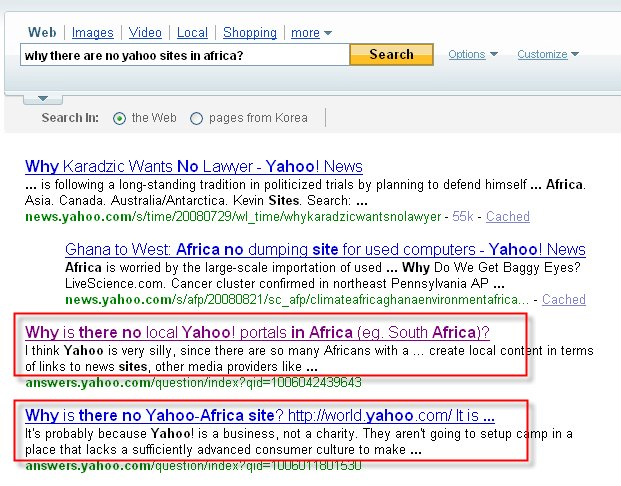Open Cached link for Ghana result
The width and height of the screenshot is (621, 486).
click(564, 299)
